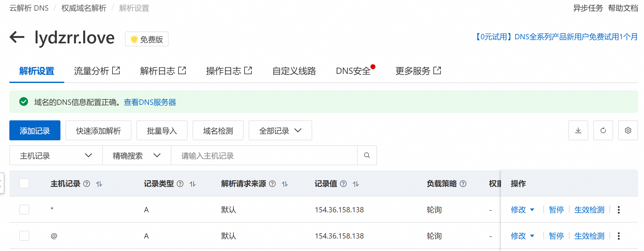Click the 添加记录 button

[35, 130]
